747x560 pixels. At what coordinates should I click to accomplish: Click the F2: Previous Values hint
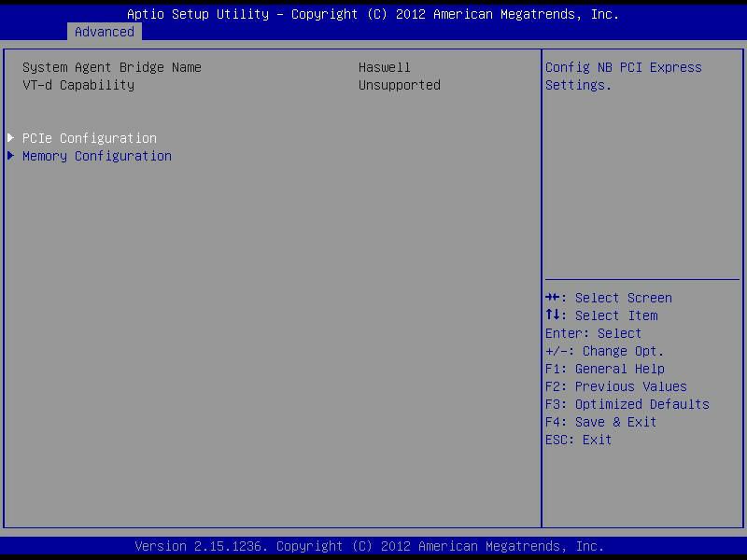click(616, 386)
